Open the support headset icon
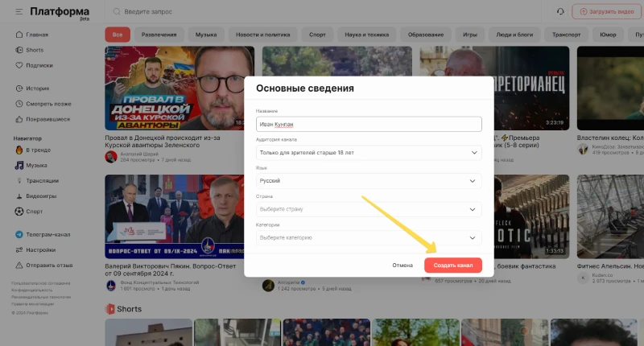Image resolution: width=644 pixels, height=346 pixels. pyautogui.click(x=560, y=11)
